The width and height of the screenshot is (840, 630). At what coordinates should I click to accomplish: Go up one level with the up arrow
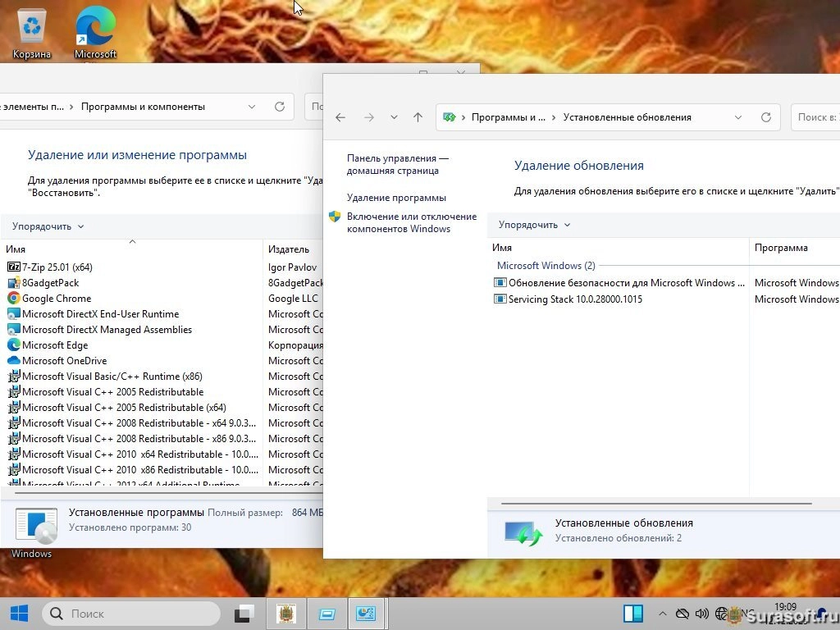418,117
